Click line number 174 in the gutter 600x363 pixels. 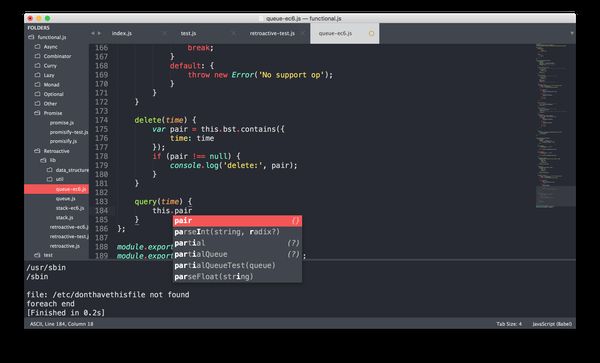pyautogui.click(x=101, y=120)
